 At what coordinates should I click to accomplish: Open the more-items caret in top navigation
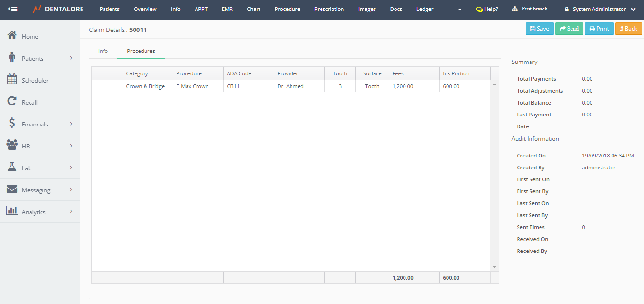tap(460, 10)
